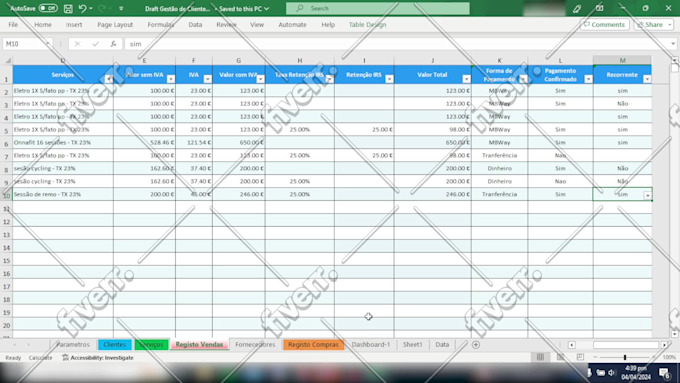
Task: Click the Select All corner triangle
Action: (x=7, y=60)
